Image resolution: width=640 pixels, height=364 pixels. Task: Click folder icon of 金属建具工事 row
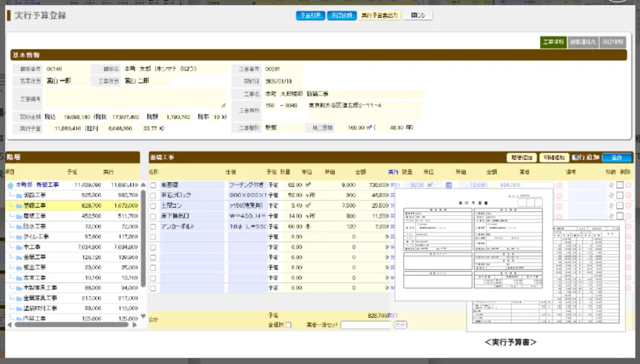(x=19, y=298)
